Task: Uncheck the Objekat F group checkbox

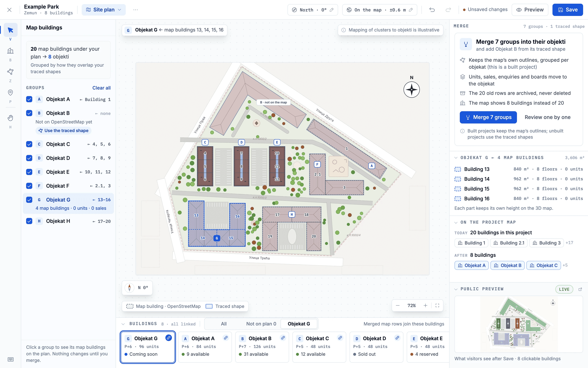Action: (x=29, y=186)
